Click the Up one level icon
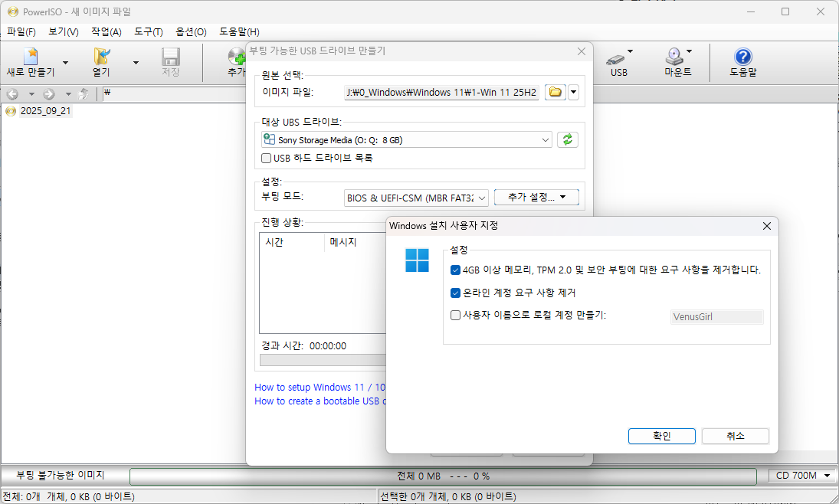 coord(84,94)
